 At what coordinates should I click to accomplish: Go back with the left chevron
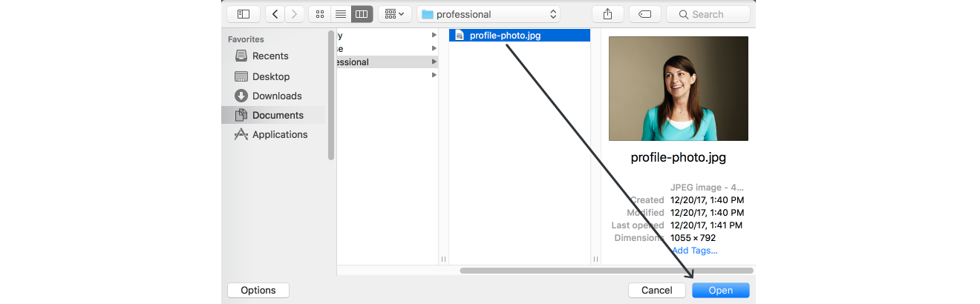coord(275,14)
